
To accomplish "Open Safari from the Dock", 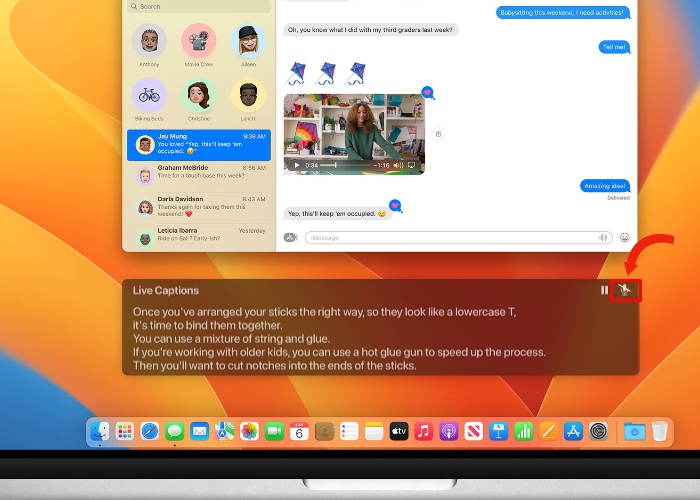I will (x=150, y=432).
